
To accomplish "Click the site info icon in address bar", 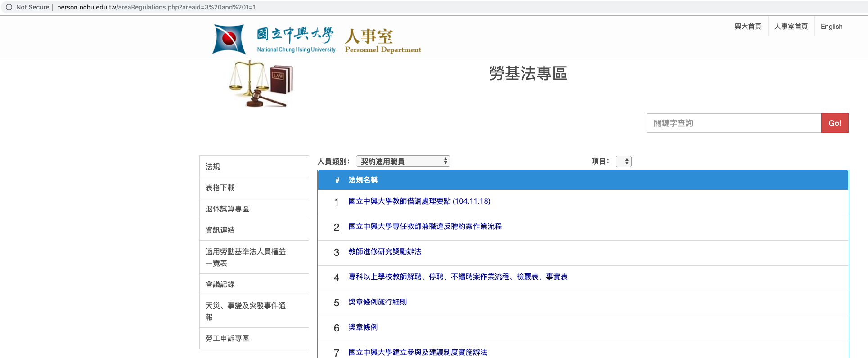I will click(x=9, y=7).
